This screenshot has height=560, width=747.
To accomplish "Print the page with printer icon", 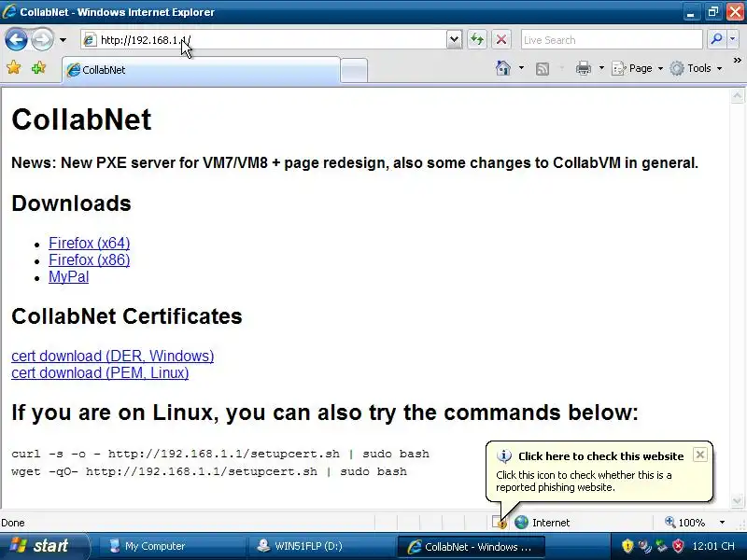I will coord(584,68).
